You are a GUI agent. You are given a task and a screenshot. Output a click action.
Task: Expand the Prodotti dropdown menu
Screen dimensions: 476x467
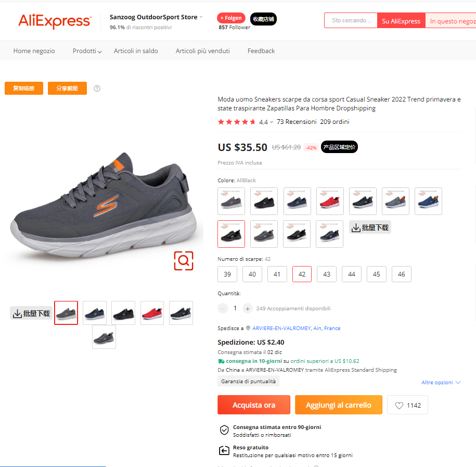coord(87,51)
